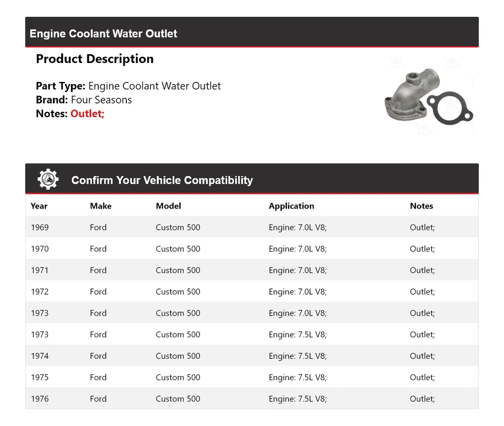The height and width of the screenshot is (426, 504).
Task: Click Custom 500 in the 1974 row
Action: coord(178,356)
